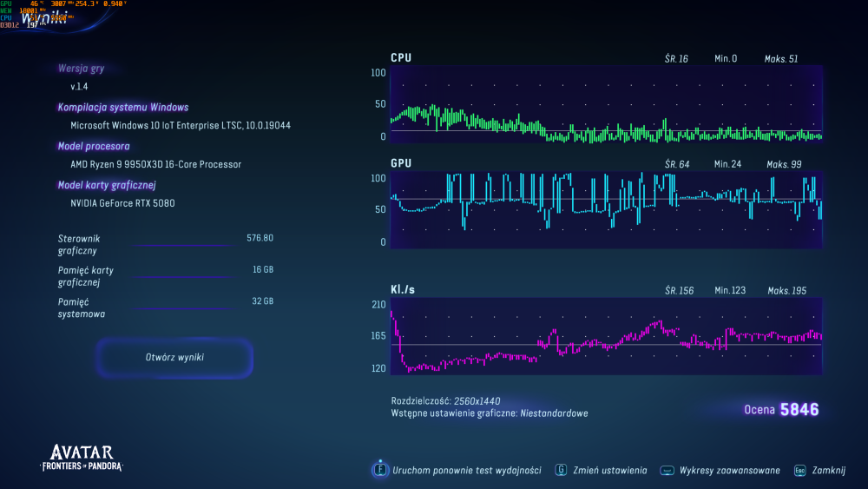
Task: Click the 'Model procesora' heading
Action: (94, 146)
